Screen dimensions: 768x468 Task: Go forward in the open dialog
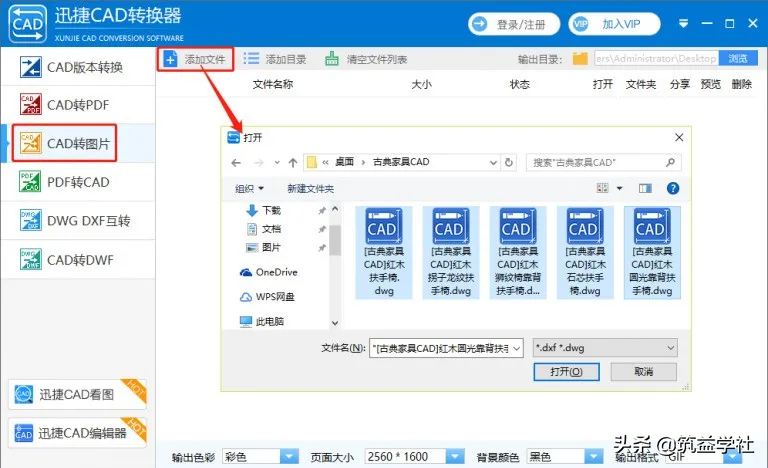click(x=259, y=163)
